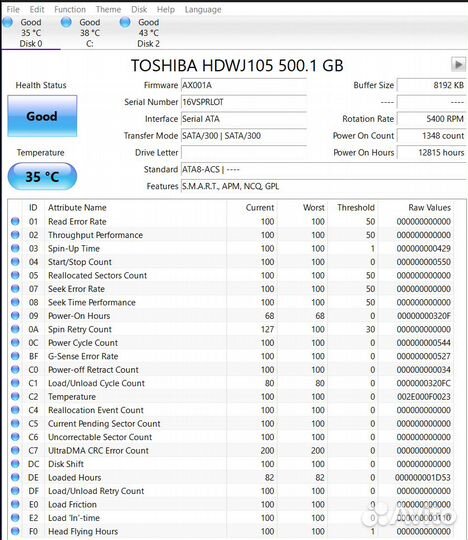Click the status icon for Power-off Retract Count
468x540 pixels.
point(15,369)
